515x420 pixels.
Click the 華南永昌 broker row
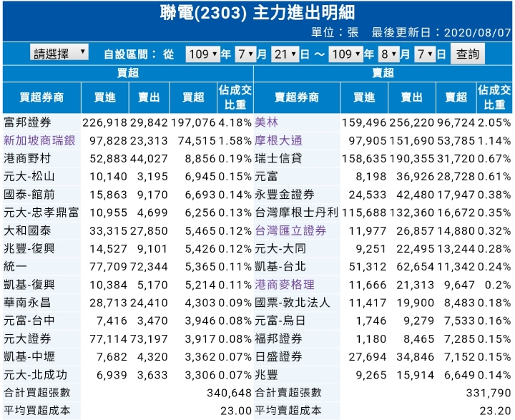(x=128, y=303)
